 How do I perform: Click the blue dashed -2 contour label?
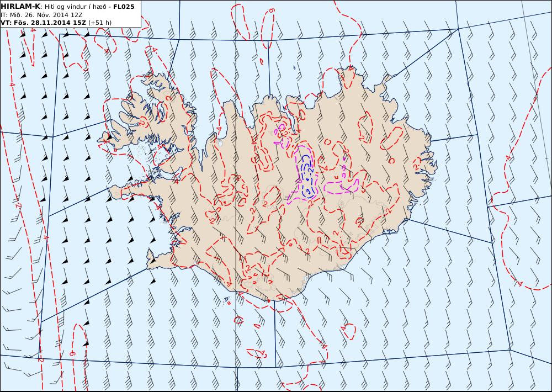click(x=310, y=171)
